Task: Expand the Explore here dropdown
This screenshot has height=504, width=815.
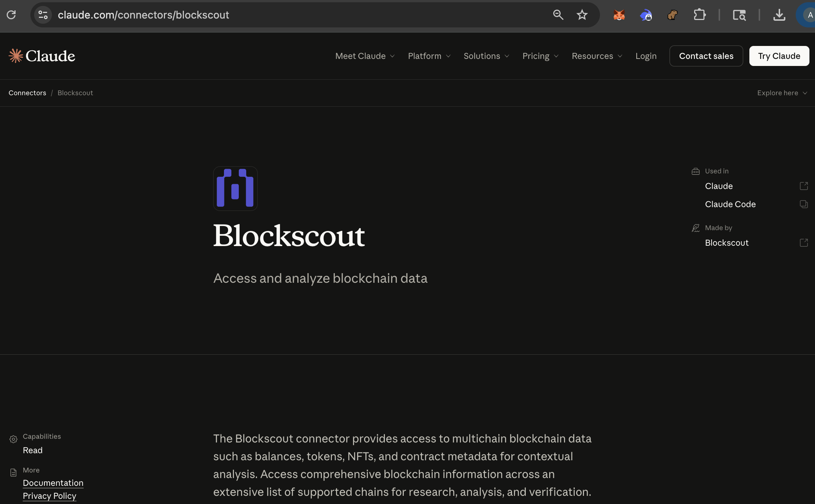Action: [782, 93]
